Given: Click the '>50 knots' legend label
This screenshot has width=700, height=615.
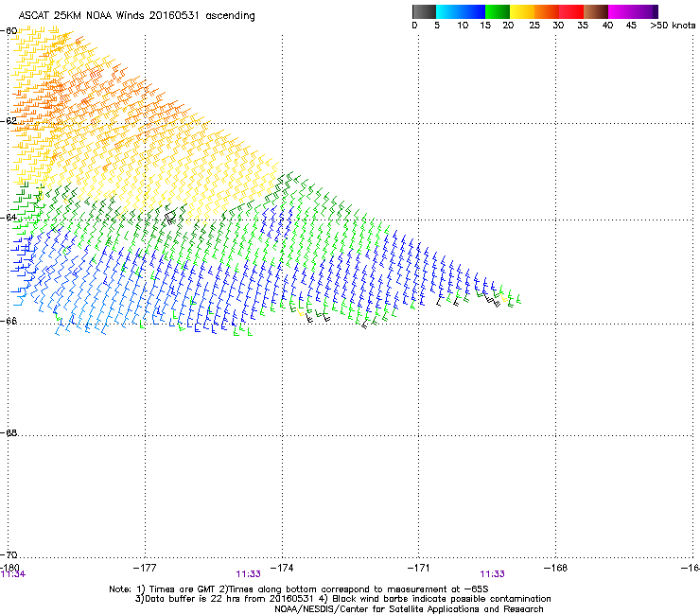Looking at the screenshot, I should (673, 26).
